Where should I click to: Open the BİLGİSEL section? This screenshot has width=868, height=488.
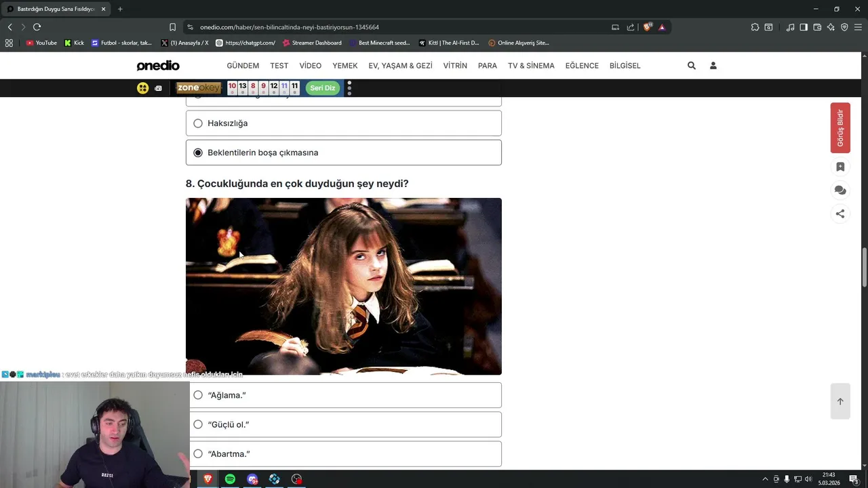[625, 66]
